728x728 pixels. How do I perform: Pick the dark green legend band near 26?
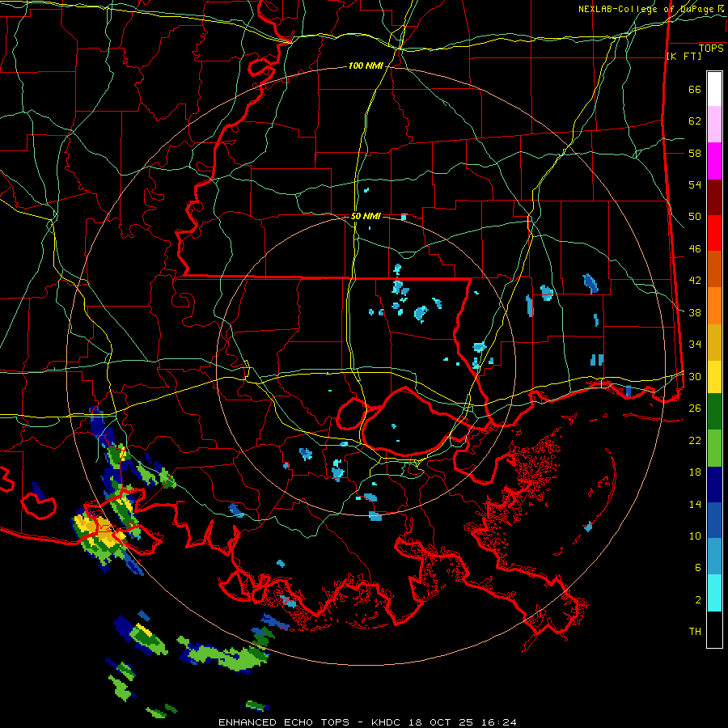[714, 412]
